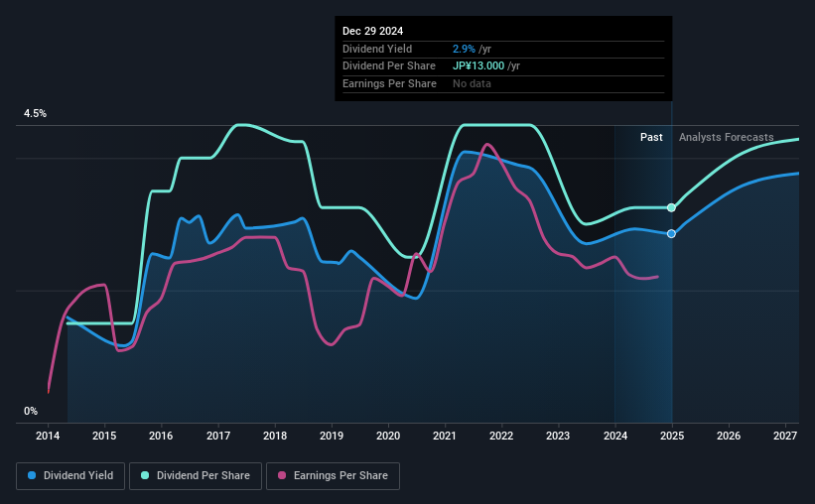Click the tooltip value '2.9%'
Viewport: 815px width, 504px height.
pos(464,49)
